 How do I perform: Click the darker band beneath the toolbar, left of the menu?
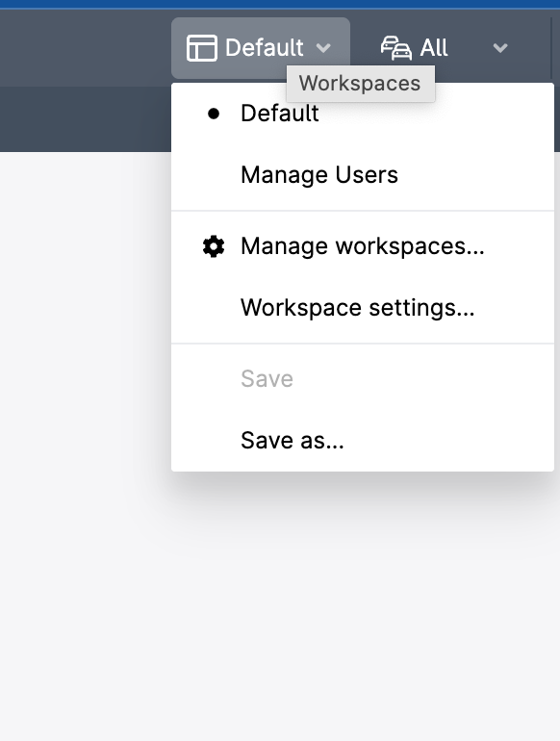tap(85, 118)
